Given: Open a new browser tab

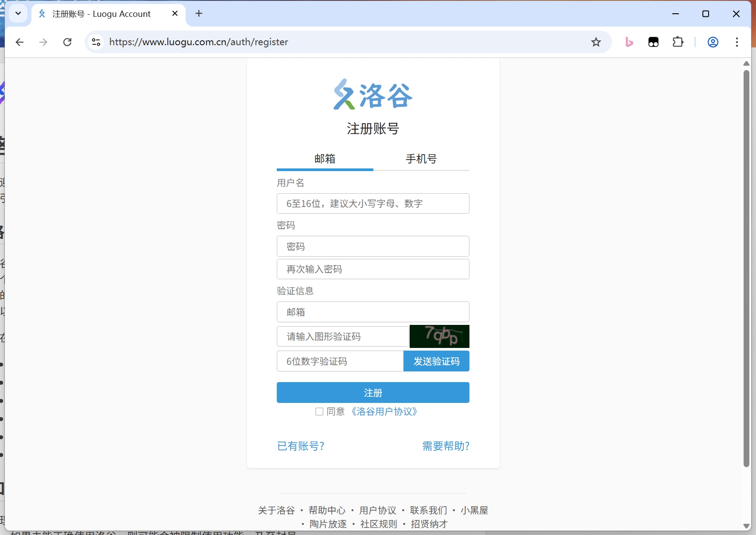Looking at the screenshot, I should [x=199, y=14].
